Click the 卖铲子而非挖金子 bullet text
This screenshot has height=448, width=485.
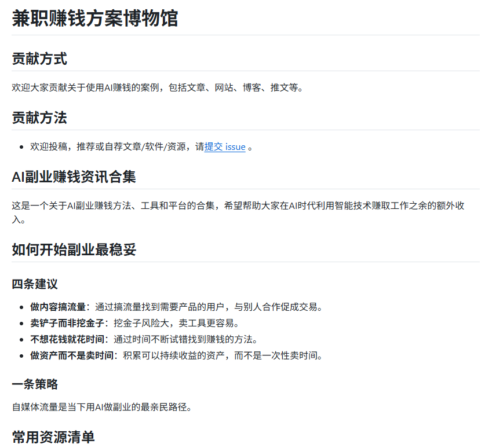67,323
